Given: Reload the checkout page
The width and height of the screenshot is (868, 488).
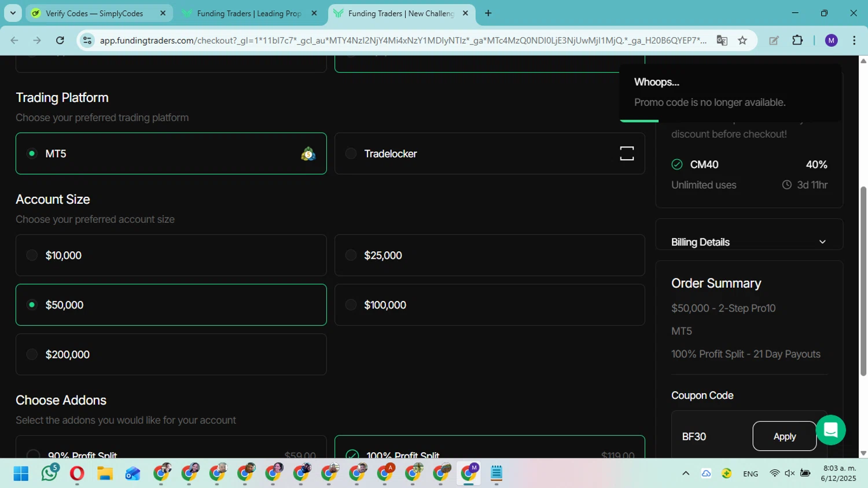Looking at the screenshot, I should (x=60, y=41).
